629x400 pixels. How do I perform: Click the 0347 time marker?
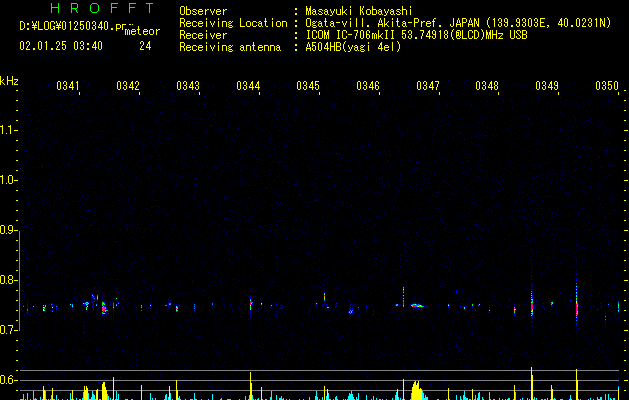428,86
